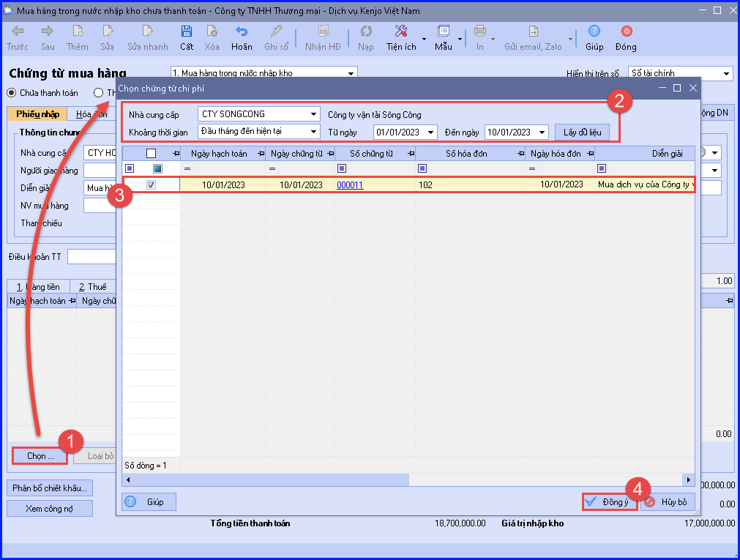
Task: Open voucher link 000011
Action: click(x=350, y=184)
